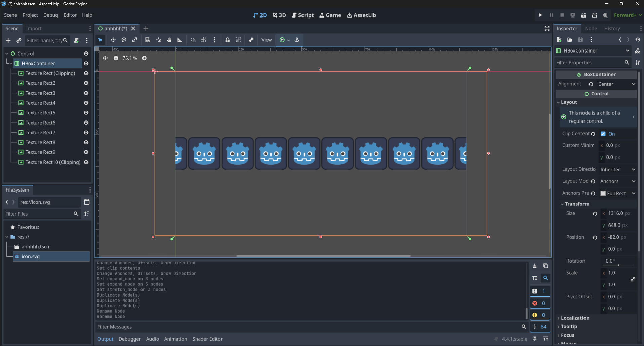
Task: Copy the output log selection
Action: [546, 266]
